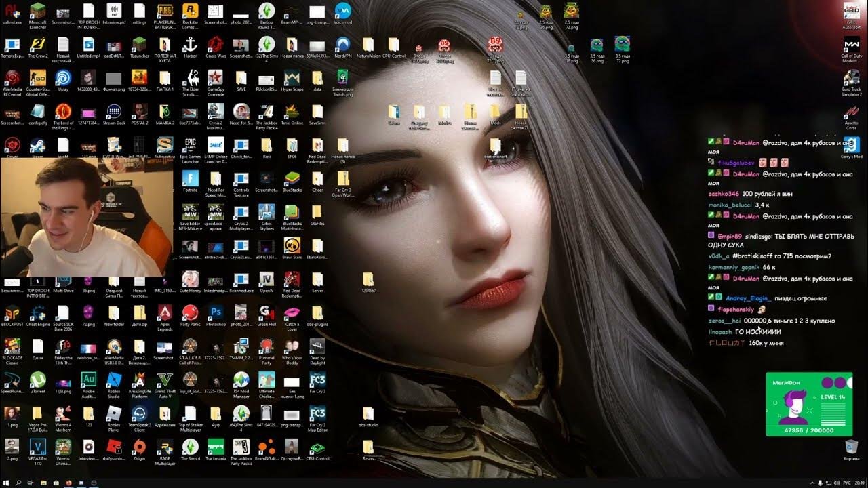Open the Dead by Daylight shortcut
The width and height of the screenshot is (868, 488).
pos(317,347)
